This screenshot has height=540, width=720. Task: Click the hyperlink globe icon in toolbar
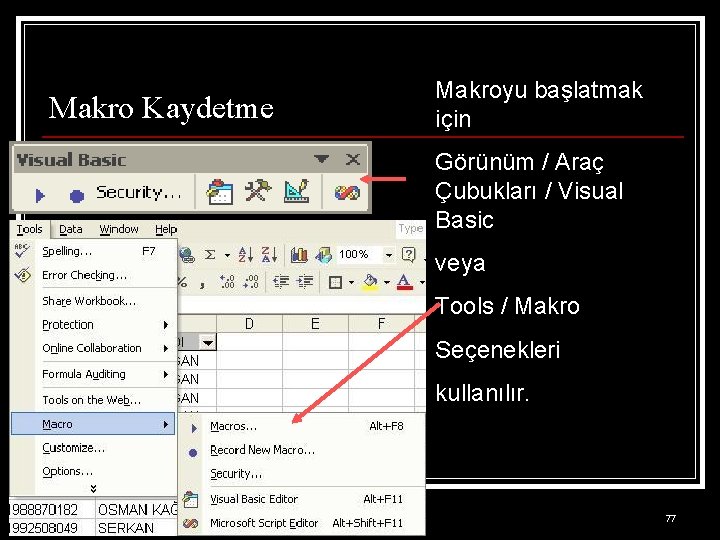click(x=186, y=254)
